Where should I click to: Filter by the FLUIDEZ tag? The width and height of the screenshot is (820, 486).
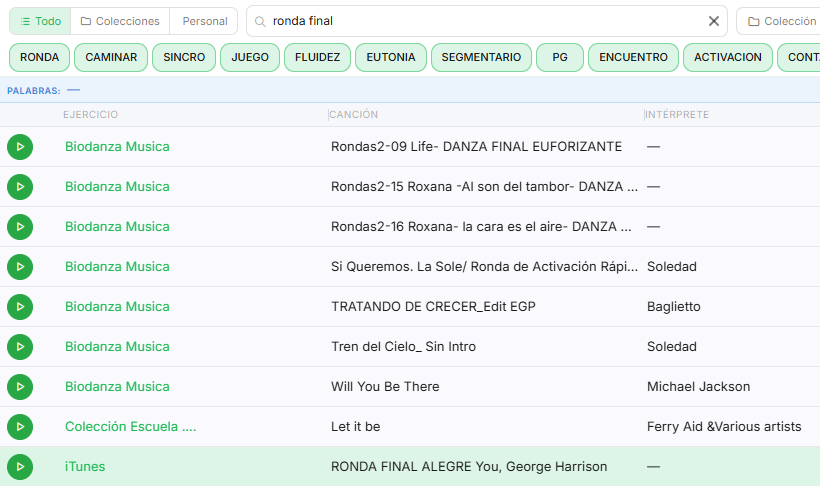(x=317, y=57)
